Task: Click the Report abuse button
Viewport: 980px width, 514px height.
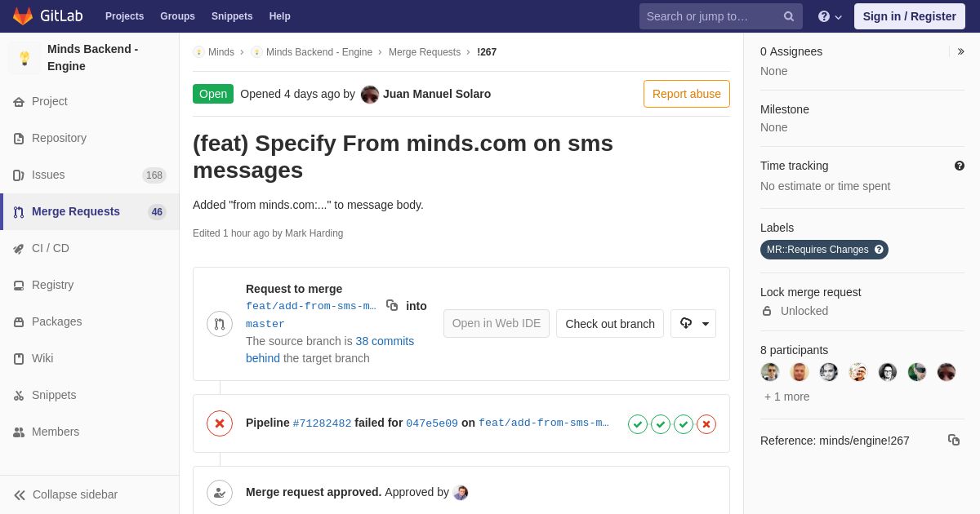Action: [687, 94]
